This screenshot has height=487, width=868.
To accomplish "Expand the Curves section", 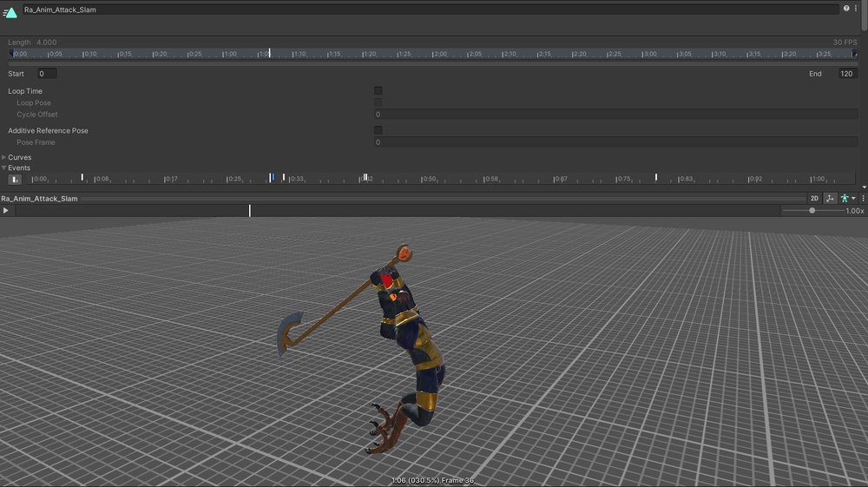I will (3, 157).
